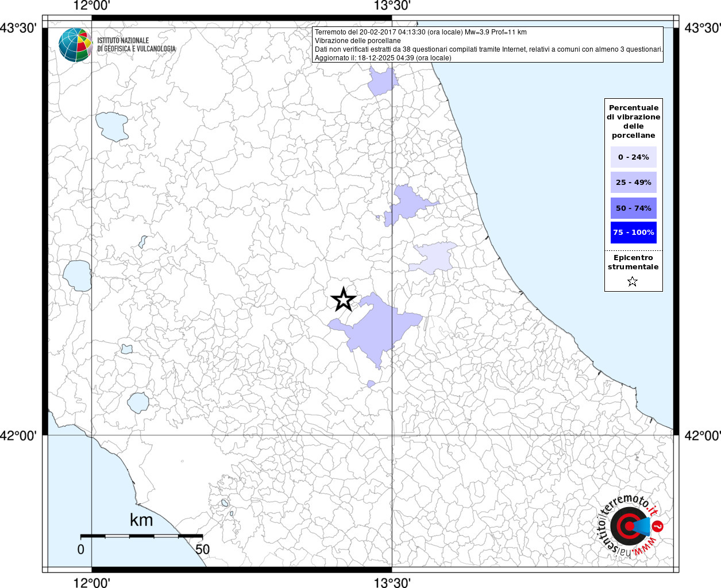This screenshot has height=588, width=721.
Task: Click the shaded municipality at the top near 13°30'
Action: [x=382, y=82]
